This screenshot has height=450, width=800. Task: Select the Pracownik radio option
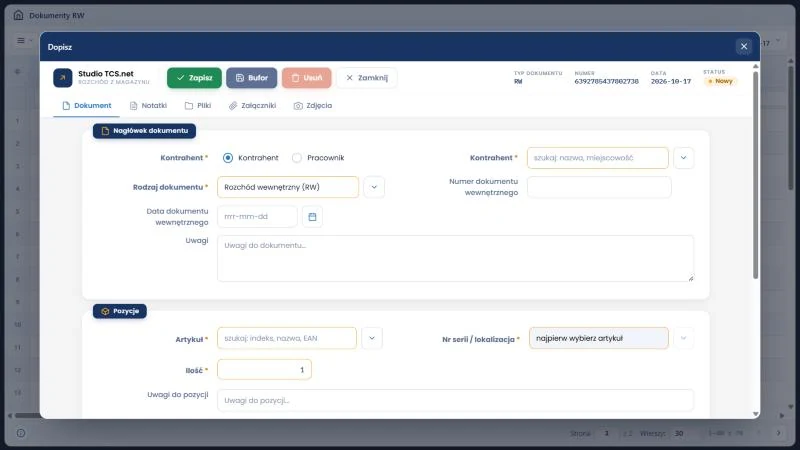[x=297, y=158]
